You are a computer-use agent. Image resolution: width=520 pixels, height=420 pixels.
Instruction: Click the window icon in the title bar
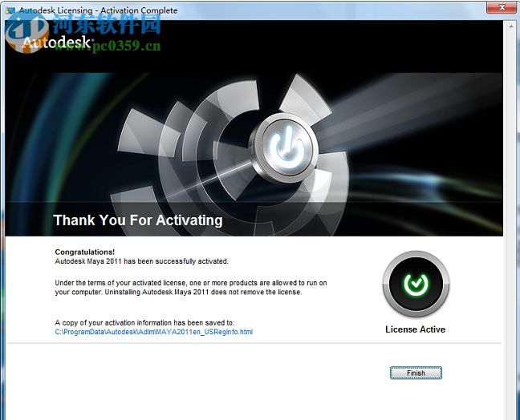pos(10,10)
